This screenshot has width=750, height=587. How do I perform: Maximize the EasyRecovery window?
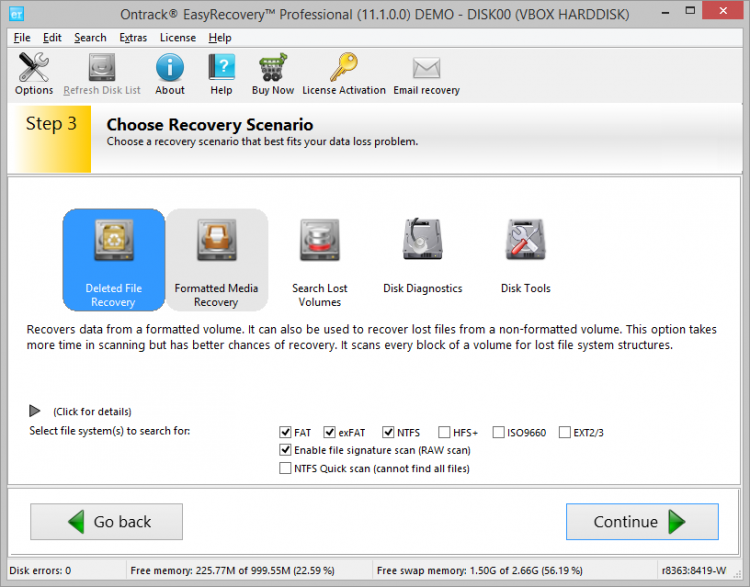point(690,11)
